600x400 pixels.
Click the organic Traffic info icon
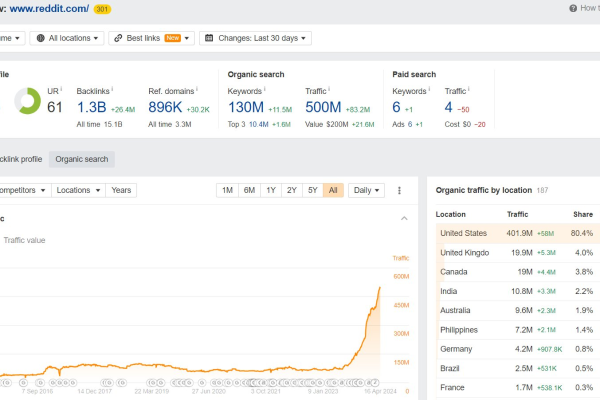tap(329, 89)
